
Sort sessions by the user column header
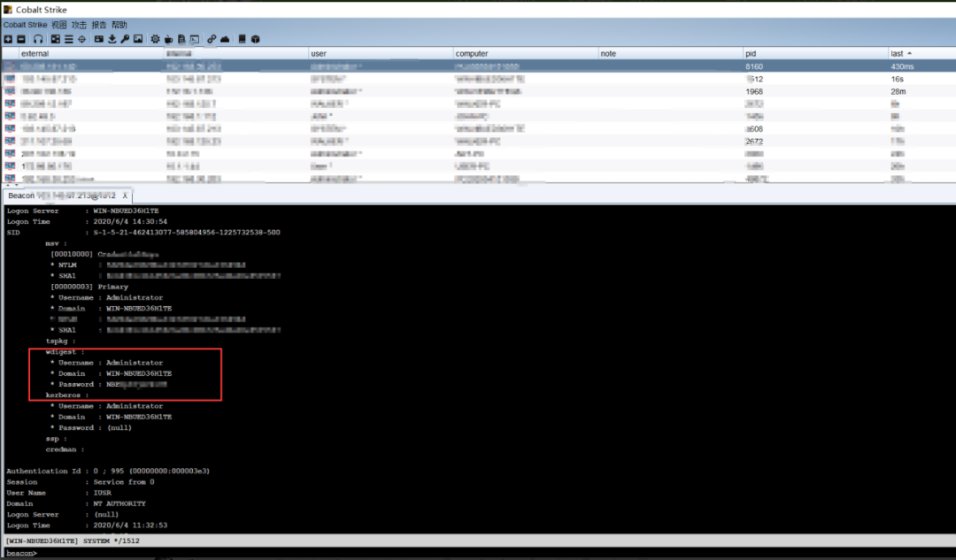(381, 54)
